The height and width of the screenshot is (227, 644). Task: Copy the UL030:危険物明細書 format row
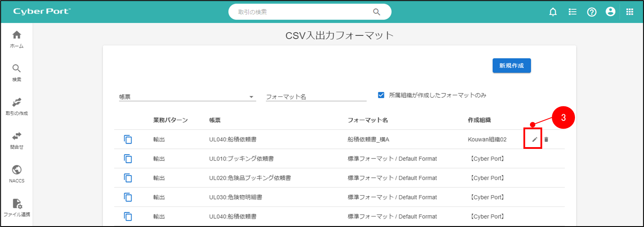point(128,197)
